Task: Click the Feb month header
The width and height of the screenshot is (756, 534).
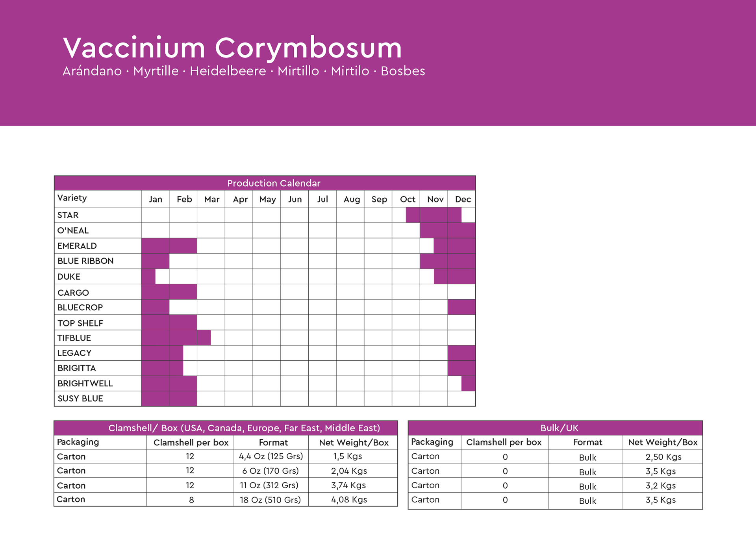Action: (184, 199)
